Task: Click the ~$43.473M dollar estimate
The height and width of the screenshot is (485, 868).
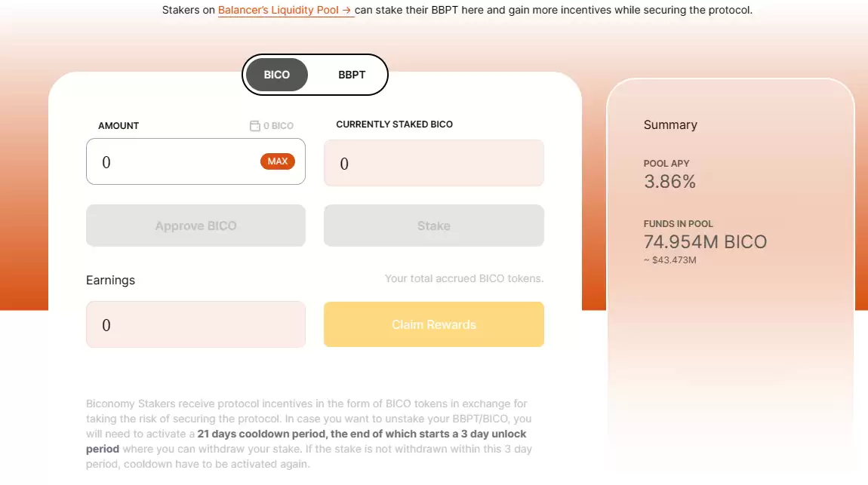Action: click(x=669, y=260)
